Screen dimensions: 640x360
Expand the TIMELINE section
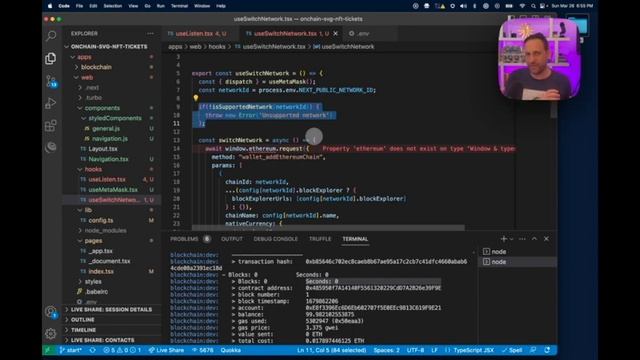[84, 330]
